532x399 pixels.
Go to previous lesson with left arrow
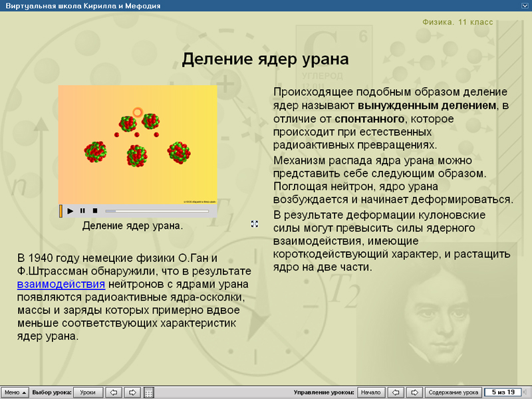click(x=115, y=392)
